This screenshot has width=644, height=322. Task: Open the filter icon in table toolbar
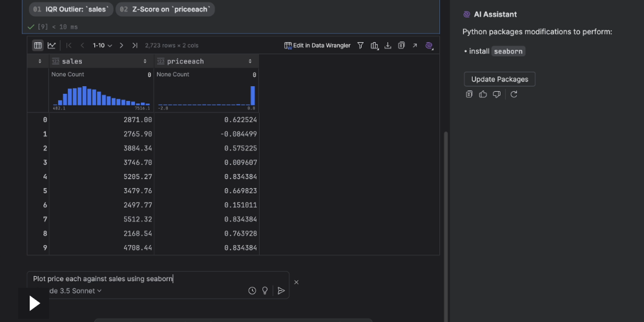pyautogui.click(x=360, y=46)
